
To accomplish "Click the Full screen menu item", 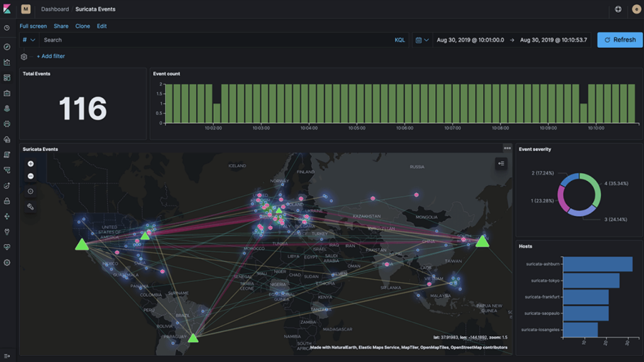I will point(33,26).
